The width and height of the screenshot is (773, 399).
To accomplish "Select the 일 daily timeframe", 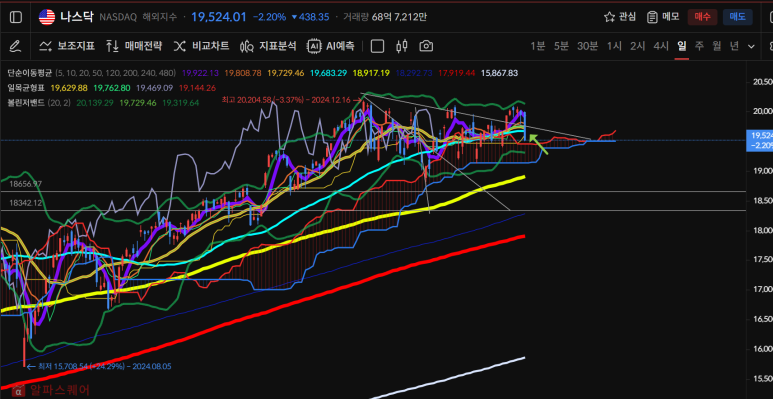I will 682,46.
